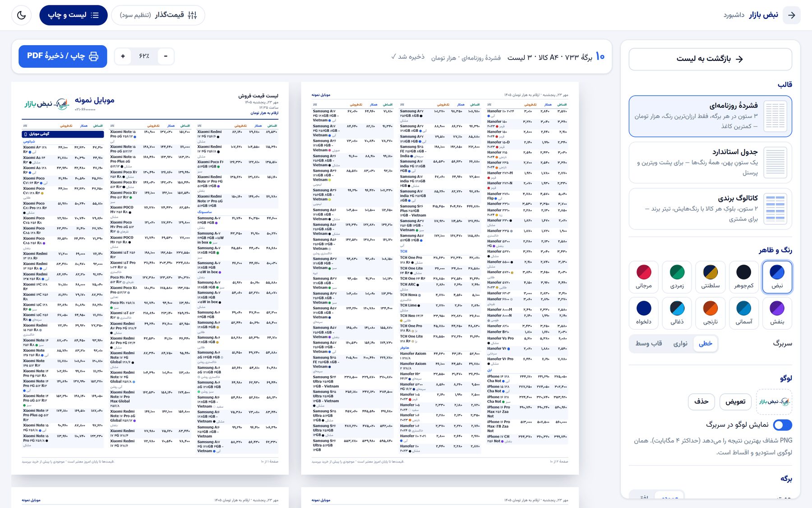Viewport: 812px width, 508px height.
Task: Choose the کم‌جوهر color theme
Action: pos(743,277)
